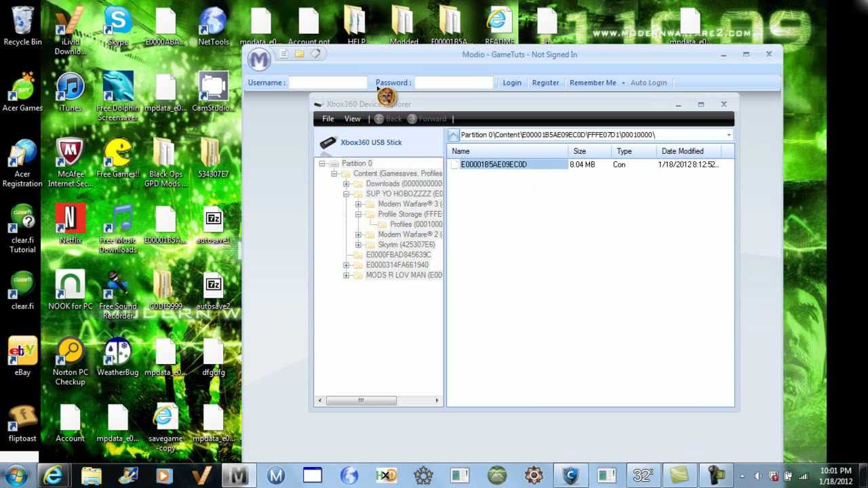Click the Xbox icon in the taskbar
The image size is (868, 488).
point(497,476)
